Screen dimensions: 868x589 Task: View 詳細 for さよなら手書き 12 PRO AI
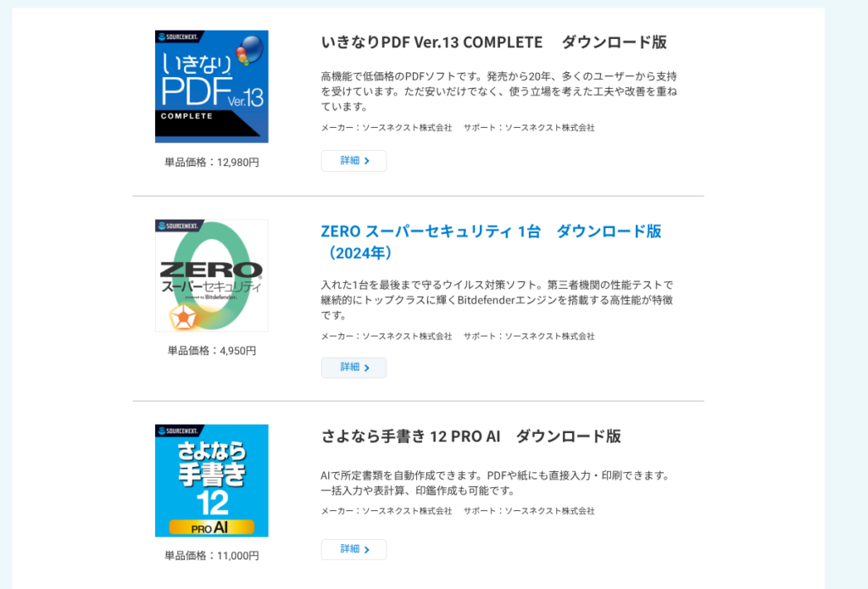pos(353,549)
